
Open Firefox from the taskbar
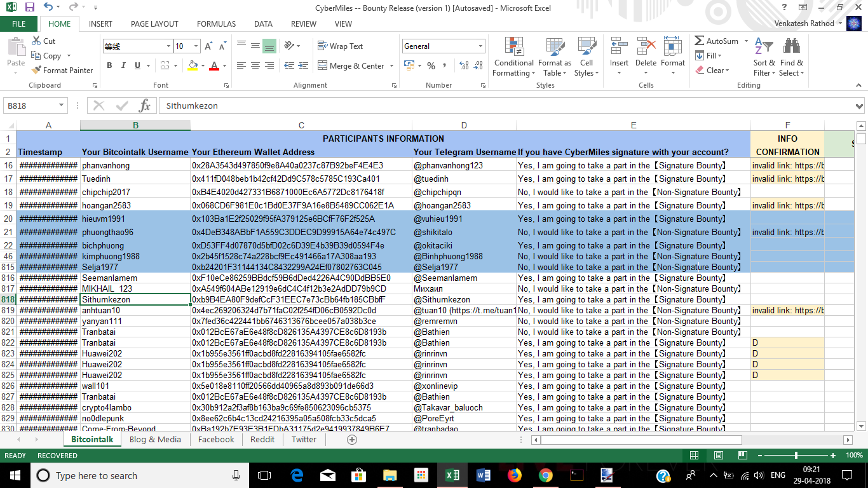pyautogui.click(x=514, y=475)
